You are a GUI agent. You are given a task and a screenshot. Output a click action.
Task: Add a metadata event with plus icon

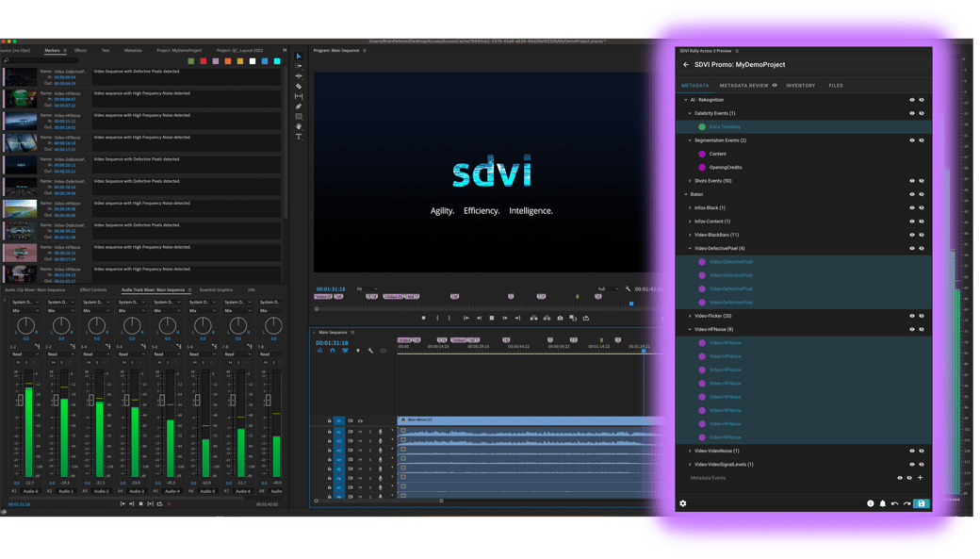click(920, 478)
